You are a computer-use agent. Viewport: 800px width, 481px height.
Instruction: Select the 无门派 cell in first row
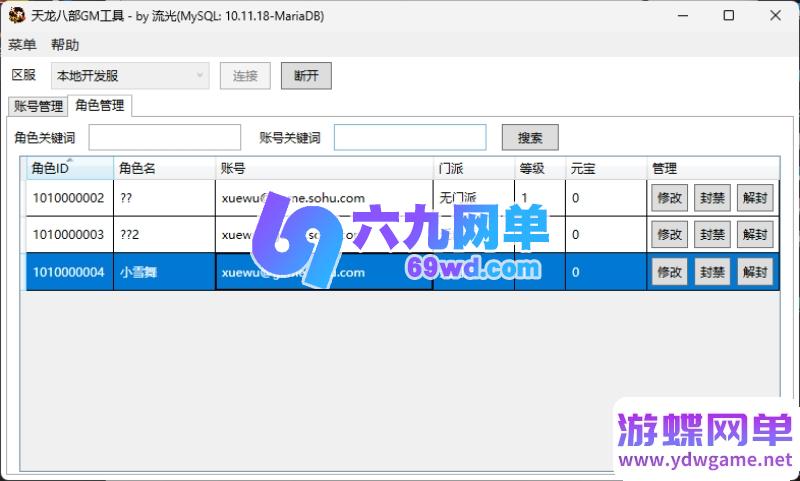pos(474,198)
